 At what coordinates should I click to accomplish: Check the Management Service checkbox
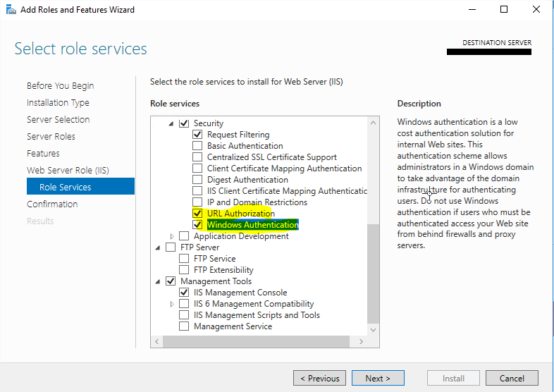point(184,326)
